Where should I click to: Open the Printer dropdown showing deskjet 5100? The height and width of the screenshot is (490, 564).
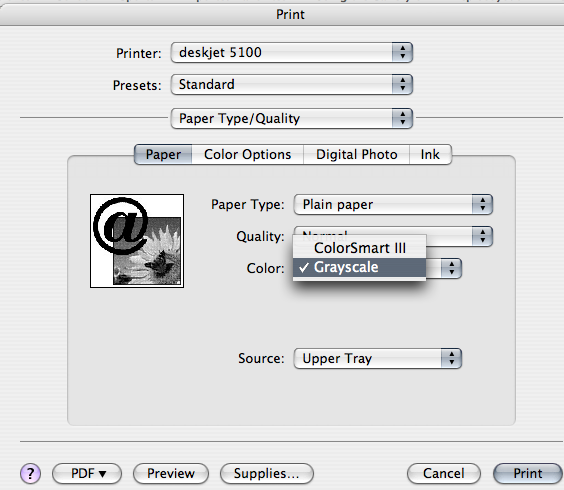(292, 53)
